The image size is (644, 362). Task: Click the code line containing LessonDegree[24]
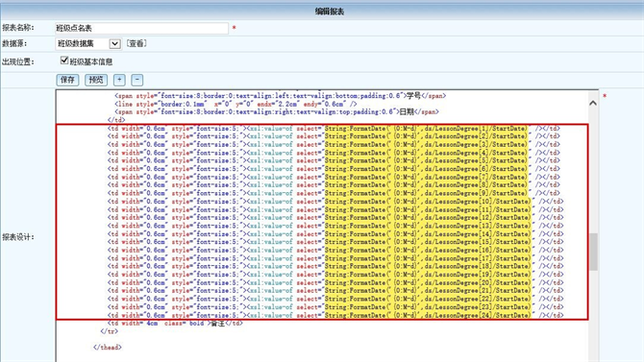point(335,315)
